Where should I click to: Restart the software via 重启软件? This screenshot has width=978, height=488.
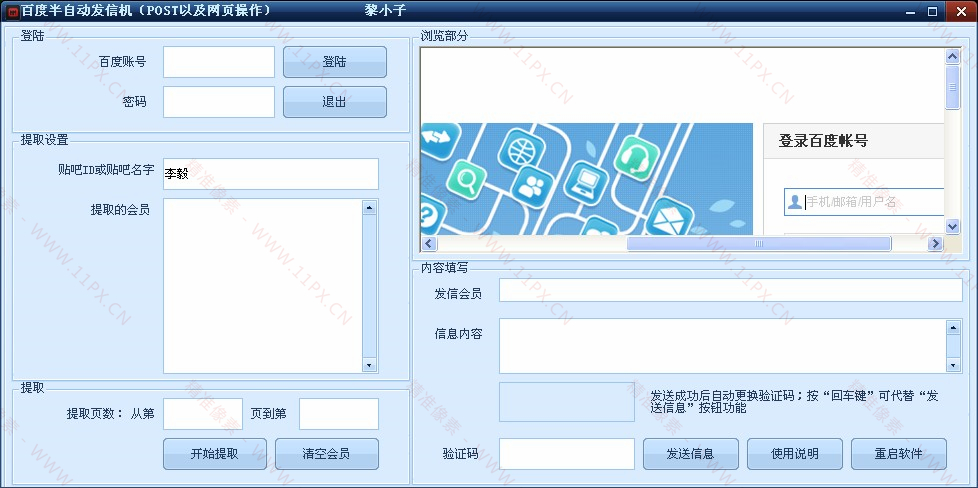(x=898, y=454)
